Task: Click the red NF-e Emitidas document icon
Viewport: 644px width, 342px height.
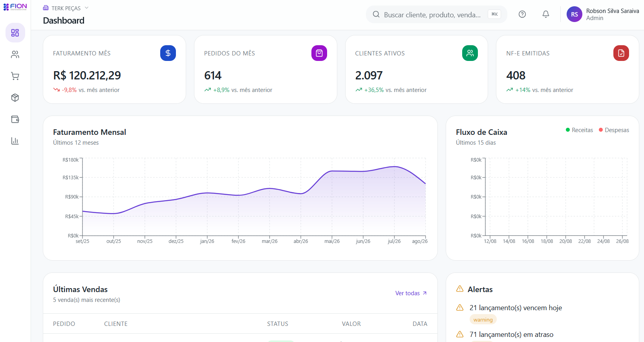Action: coord(621,53)
